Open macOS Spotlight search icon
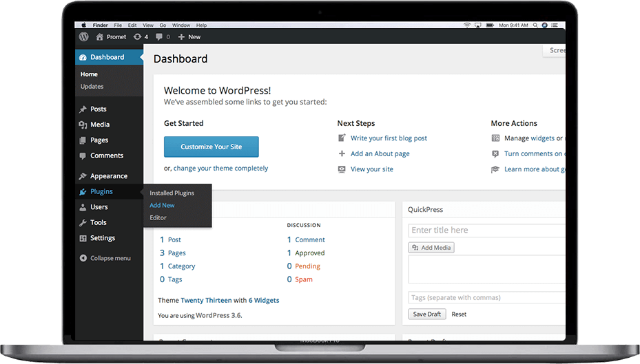 [x=535, y=25]
